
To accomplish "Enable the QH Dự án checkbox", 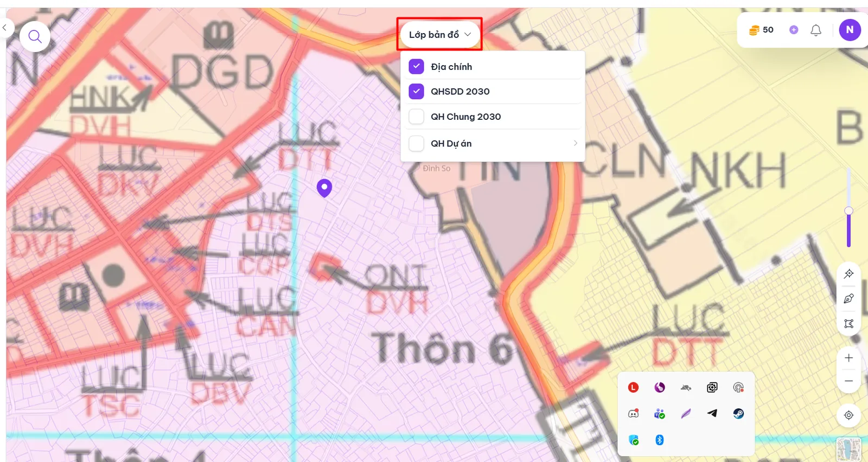I will (x=416, y=144).
